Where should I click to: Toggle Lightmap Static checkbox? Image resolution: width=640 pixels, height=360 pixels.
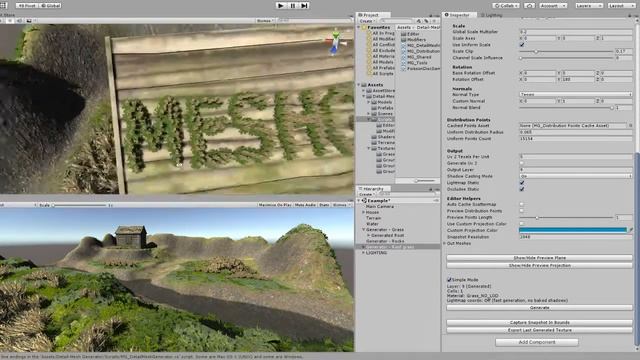pyautogui.click(x=522, y=183)
